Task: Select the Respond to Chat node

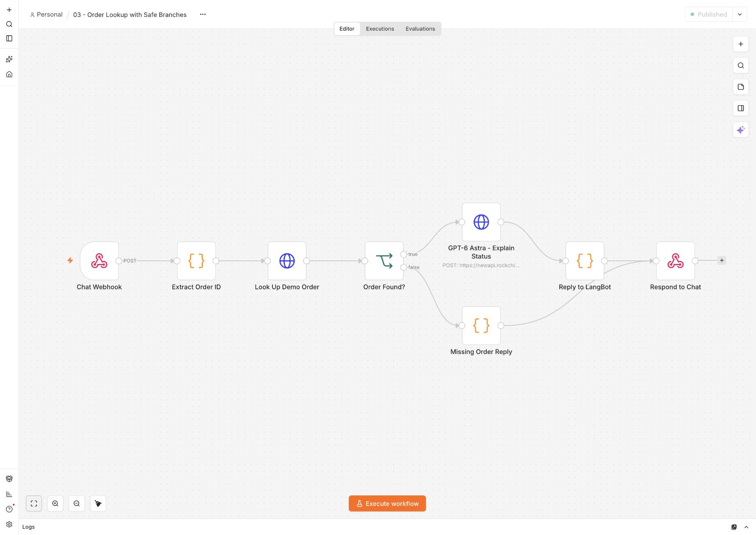Action: coord(675,261)
